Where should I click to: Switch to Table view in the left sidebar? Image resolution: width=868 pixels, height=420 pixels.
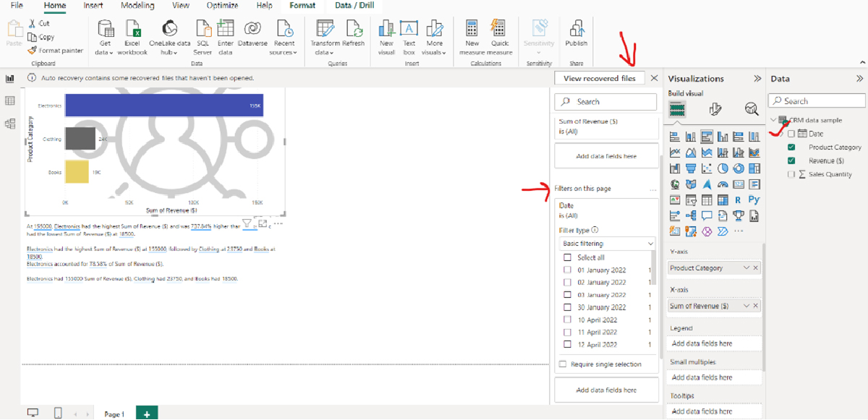coord(10,100)
